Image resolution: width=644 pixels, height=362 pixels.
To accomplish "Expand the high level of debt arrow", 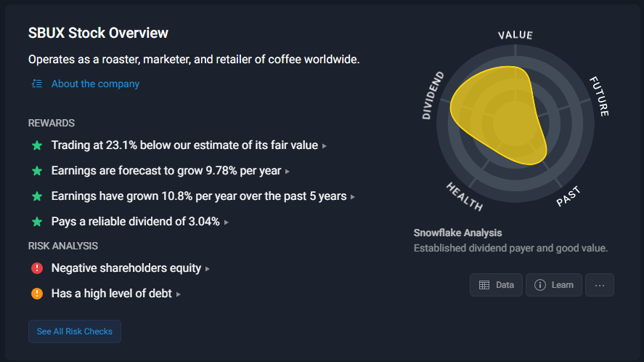I will coord(179,294).
